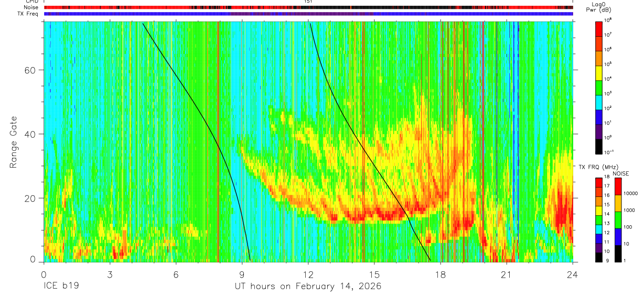644x297 pixels.
Task: Click the x-axis tick label '9' below the plot
Action: point(242,274)
